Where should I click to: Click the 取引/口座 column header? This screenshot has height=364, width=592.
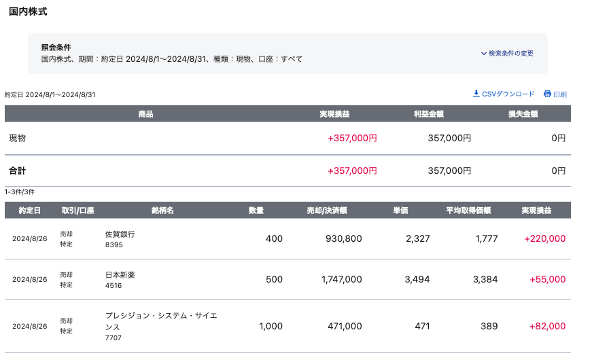[x=77, y=211]
